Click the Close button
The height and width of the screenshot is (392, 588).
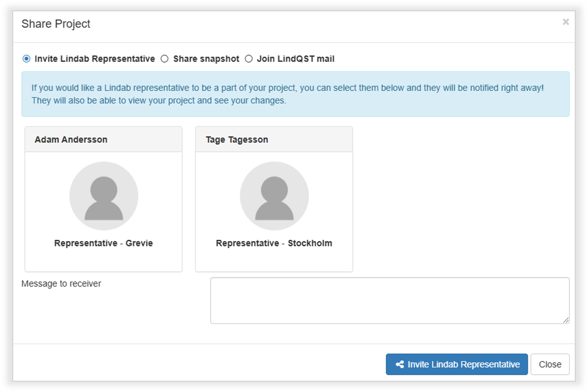tap(550, 365)
